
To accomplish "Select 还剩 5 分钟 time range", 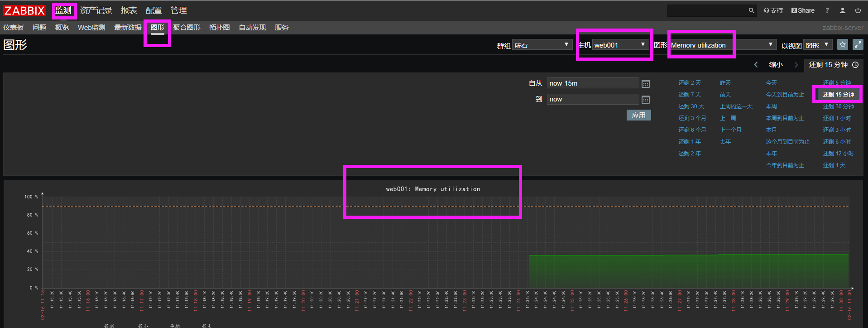I will pyautogui.click(x=837, y=83).
